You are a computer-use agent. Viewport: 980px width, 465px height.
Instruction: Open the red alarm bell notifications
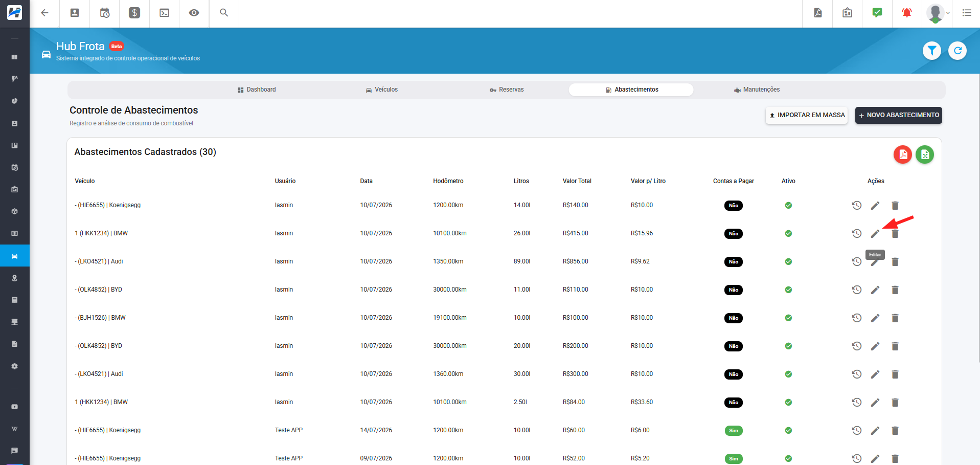[x=907, y=13]
